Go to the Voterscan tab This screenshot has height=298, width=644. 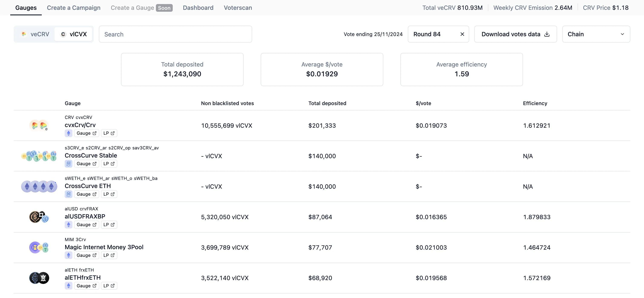pyautogui.click(x=238, y=8)
